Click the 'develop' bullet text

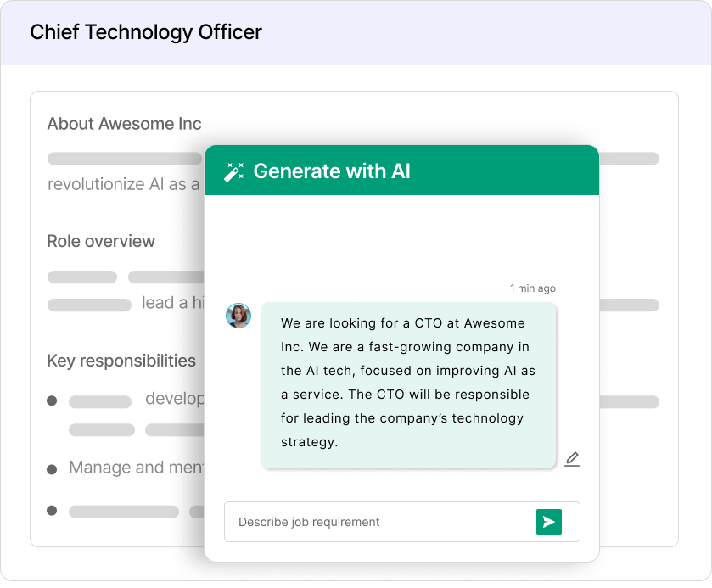coord(174,399)
